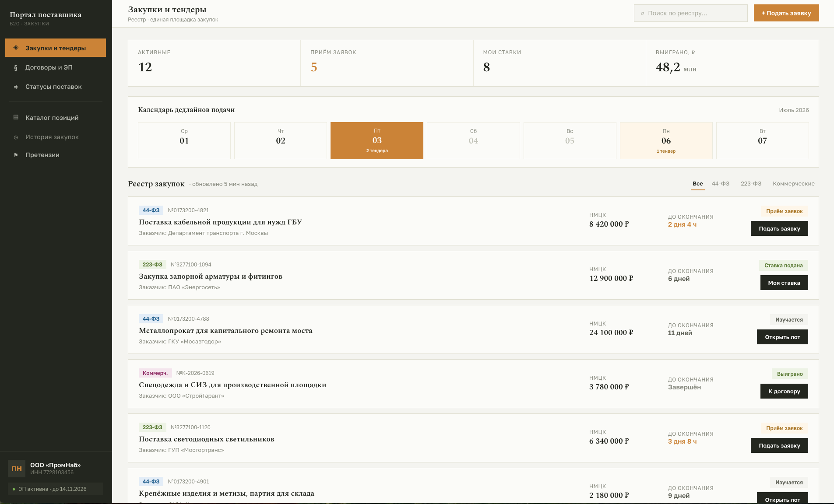Click the section-sign icon beside Договоры и ЭП
The width and height of the screenshot is (834, 504).
click(x=16, y=67)
